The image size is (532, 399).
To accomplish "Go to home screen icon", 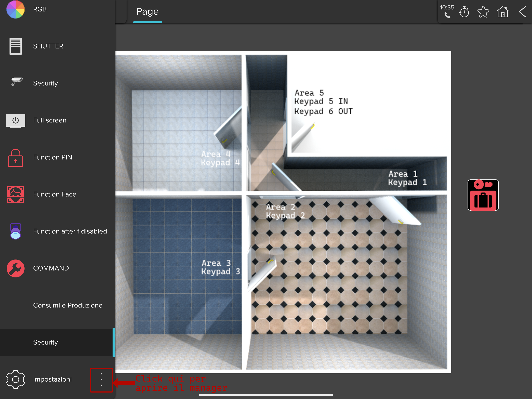I will coord(503,12).
